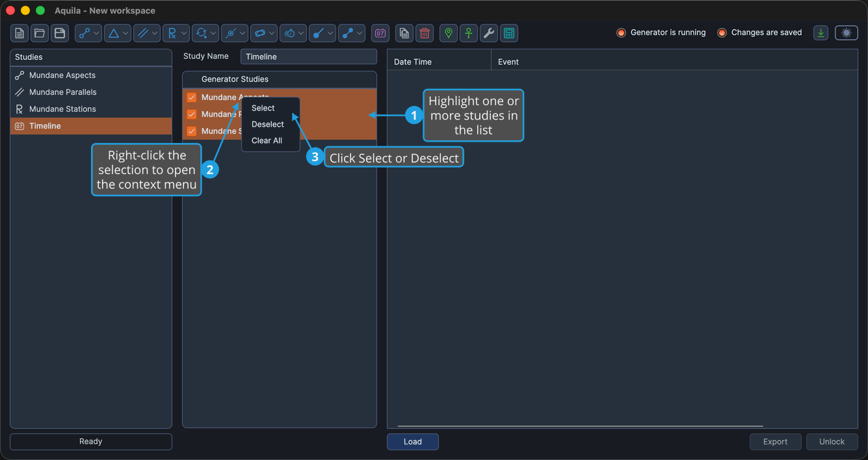Screen dimensions: 868x460
Task: Choose Select from the context menu
Action: [270, 108]
